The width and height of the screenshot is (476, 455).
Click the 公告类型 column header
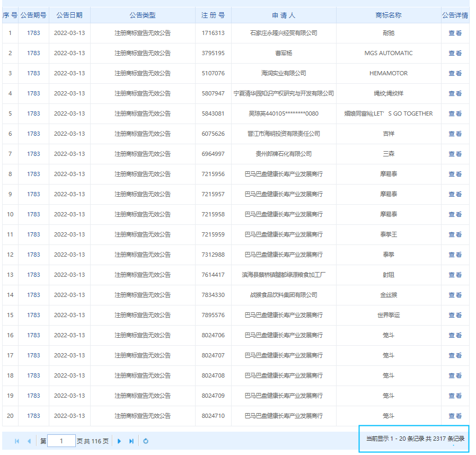click(143, 15)
